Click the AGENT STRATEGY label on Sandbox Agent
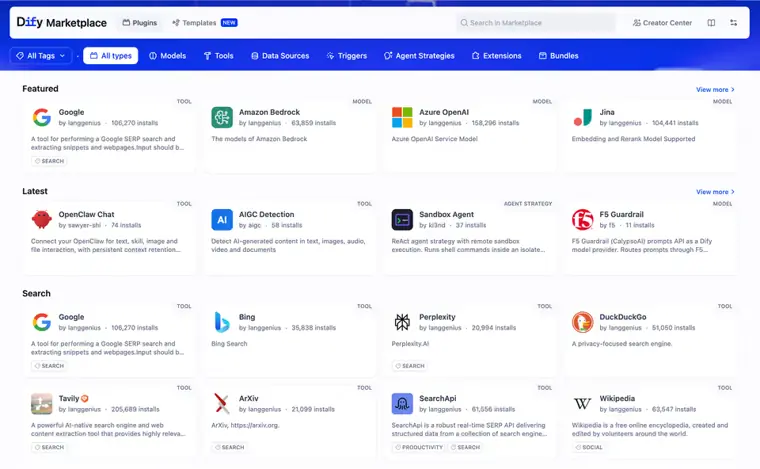Viewport: 760px width, 469px height. tap(528, 204)
